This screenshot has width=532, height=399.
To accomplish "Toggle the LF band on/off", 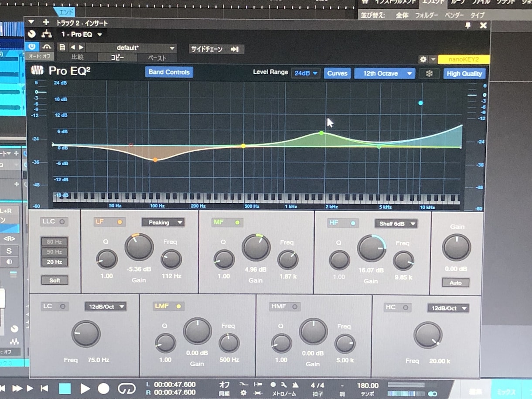I will pyautogui.click(x=119, y=222).
